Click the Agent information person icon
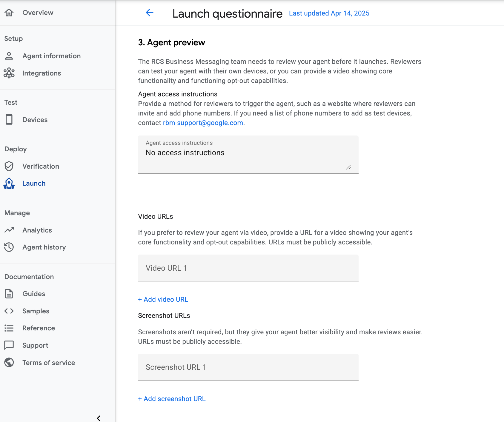 (x=9, y=56)
